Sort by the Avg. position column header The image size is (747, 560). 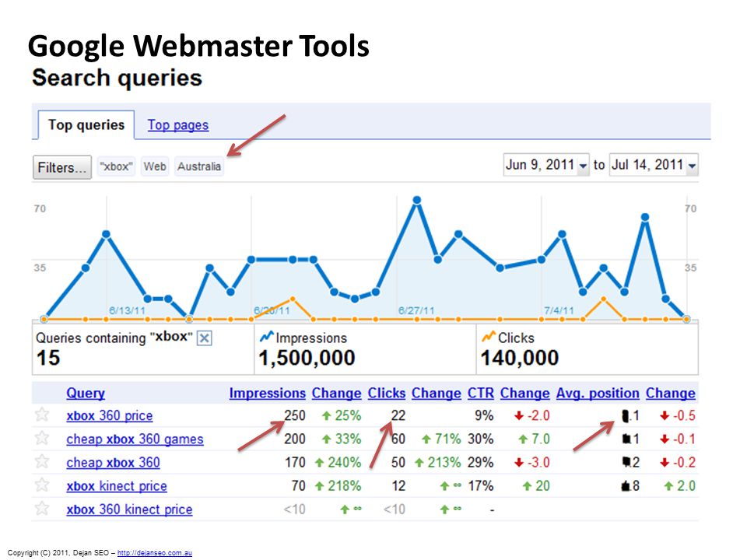pyautogui.click(x=598, y=394)
